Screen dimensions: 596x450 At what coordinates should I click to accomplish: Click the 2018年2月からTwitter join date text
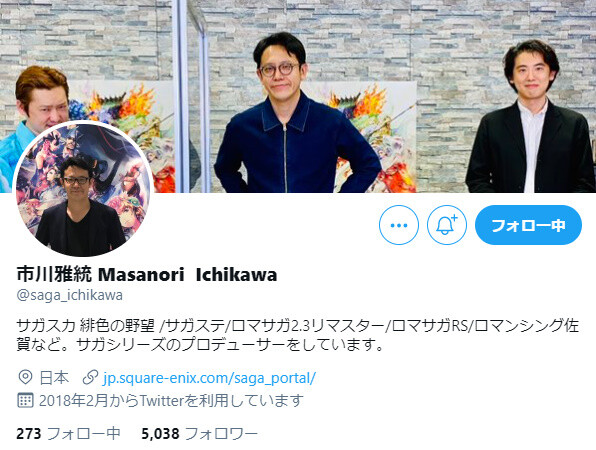coord(171,401)
